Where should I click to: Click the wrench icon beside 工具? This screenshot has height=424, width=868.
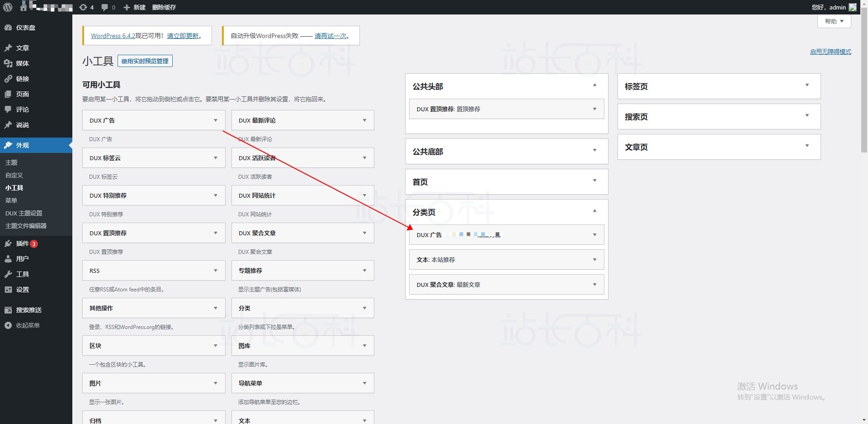(8, 274)
